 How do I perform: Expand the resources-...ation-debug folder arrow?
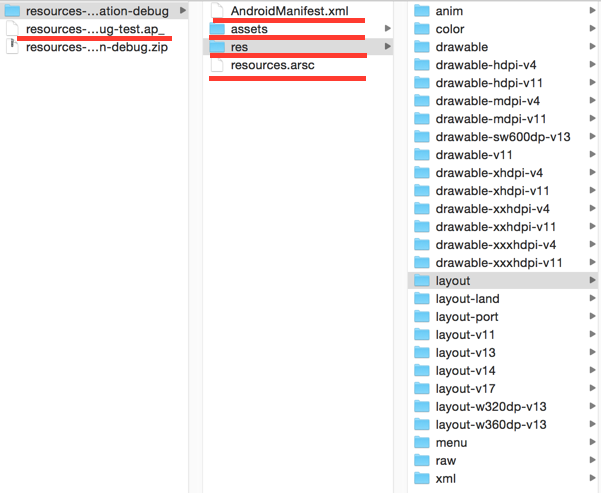[183, 10]
